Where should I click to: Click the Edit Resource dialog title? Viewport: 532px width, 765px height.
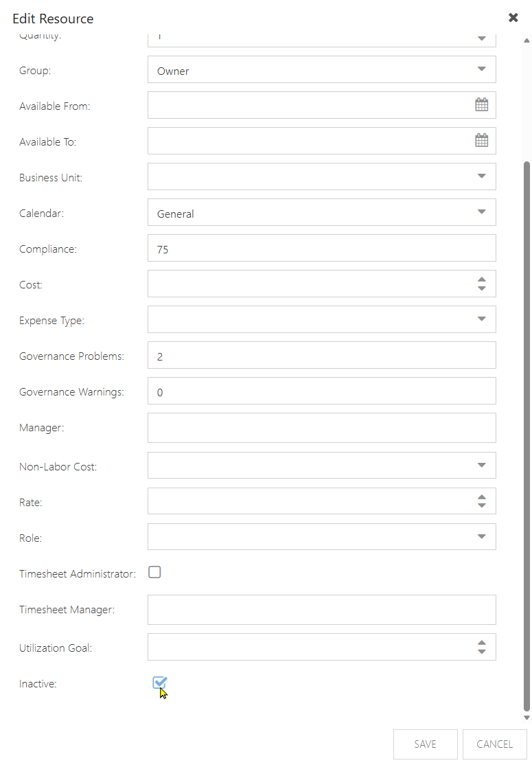click(x=53, y=19)
